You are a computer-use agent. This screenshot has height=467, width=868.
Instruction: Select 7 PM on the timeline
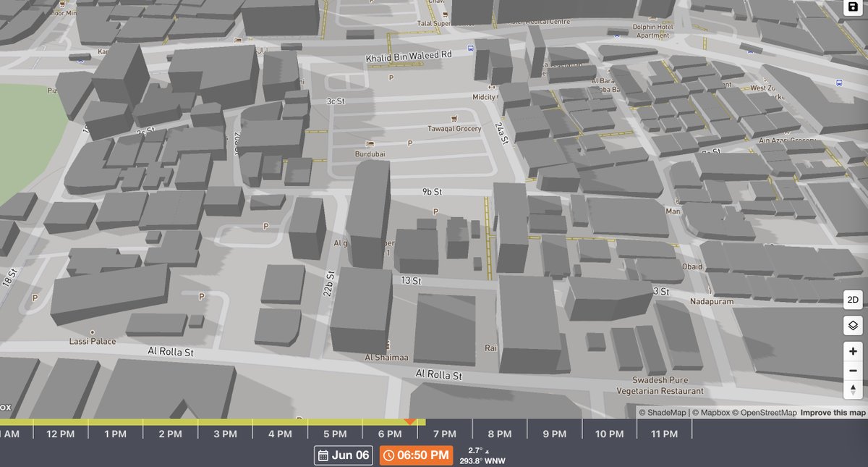pos(444,433)
